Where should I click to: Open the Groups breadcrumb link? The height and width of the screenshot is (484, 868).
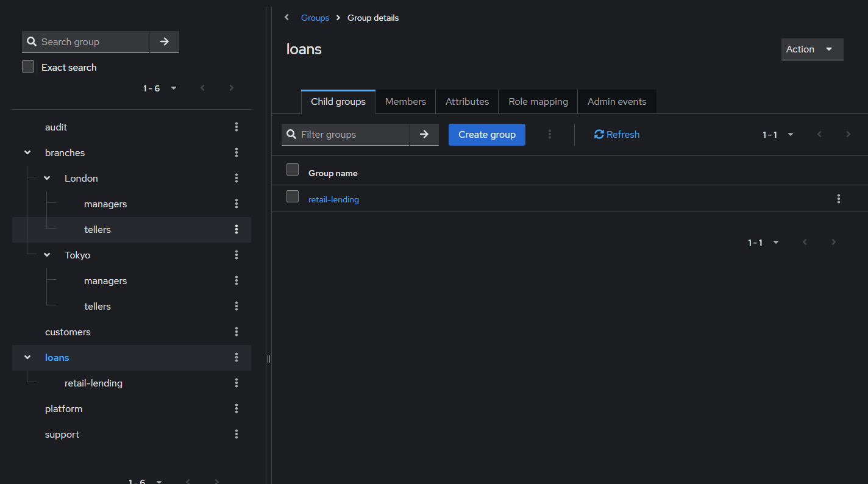[x=315, y=18]
